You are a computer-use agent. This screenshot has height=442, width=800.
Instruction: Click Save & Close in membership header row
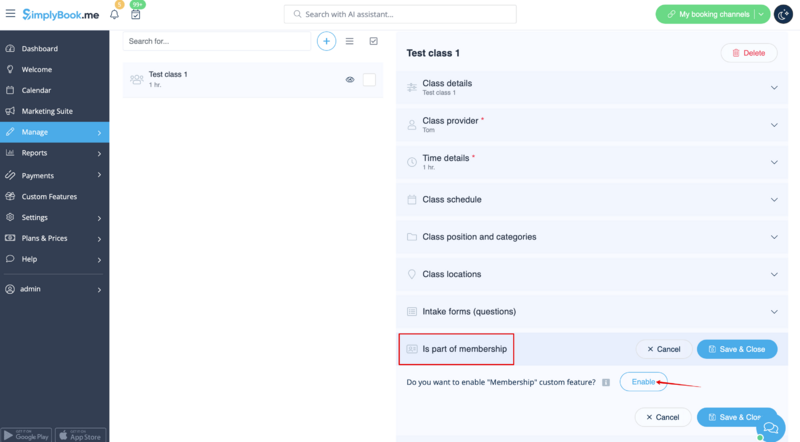737,349
